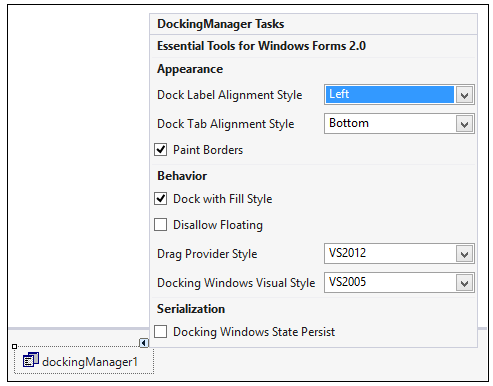The height and width of the screenshot is (386, 493).
Task: Click the highlighted Left value field
Action: [x=390, y=95]
